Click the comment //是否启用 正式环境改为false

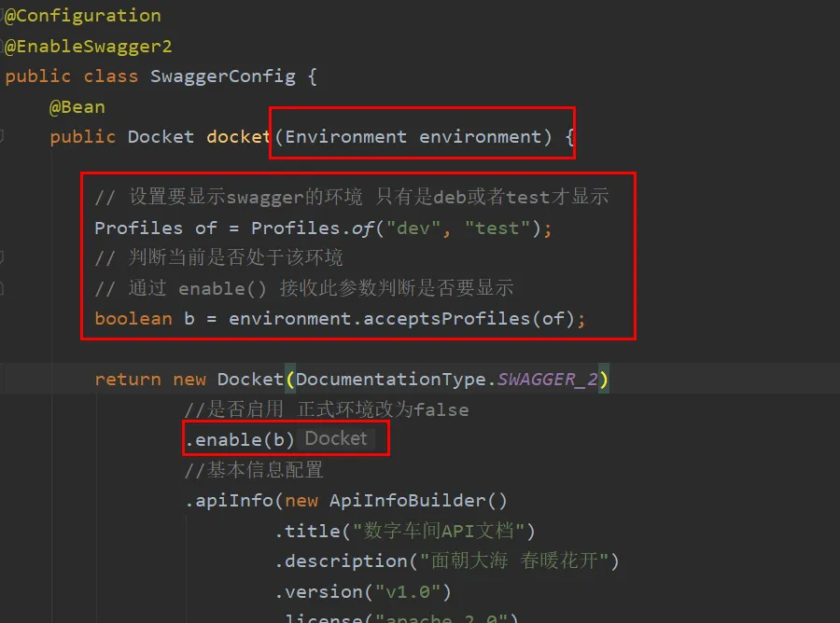point(327,410)
